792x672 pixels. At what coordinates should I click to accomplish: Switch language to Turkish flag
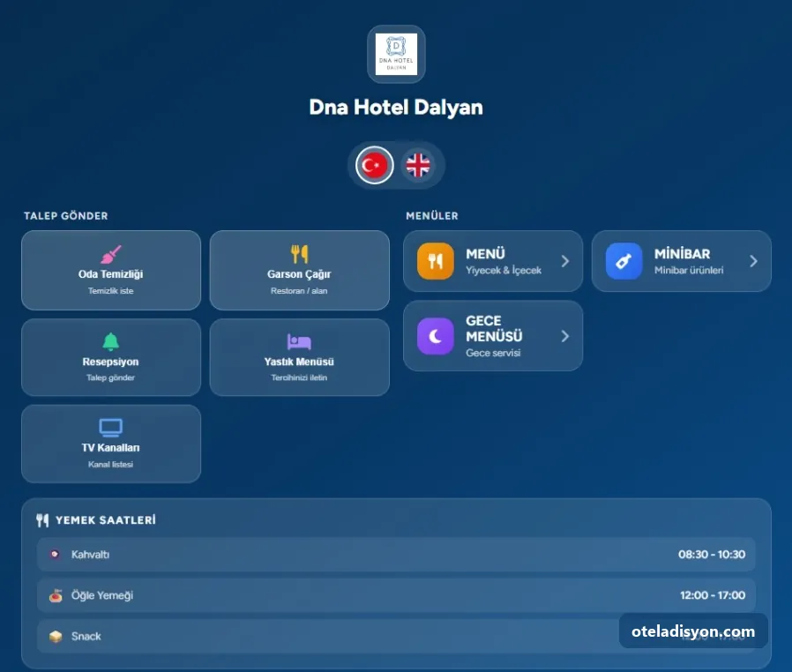[x=374, y=165]
